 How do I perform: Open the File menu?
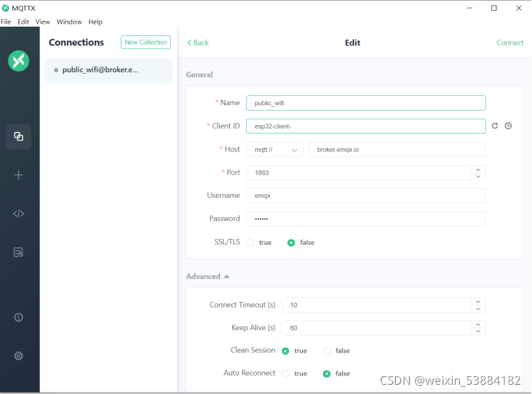coord(6,22)
